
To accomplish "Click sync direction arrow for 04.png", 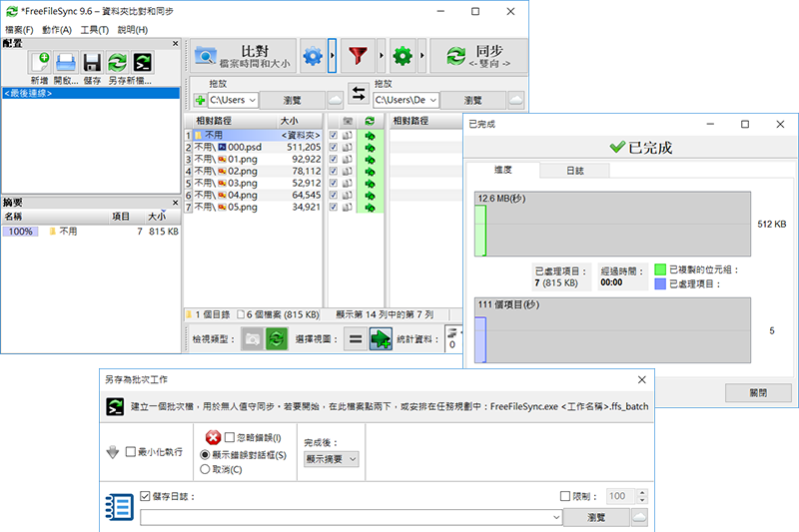I will pos(370,196).
